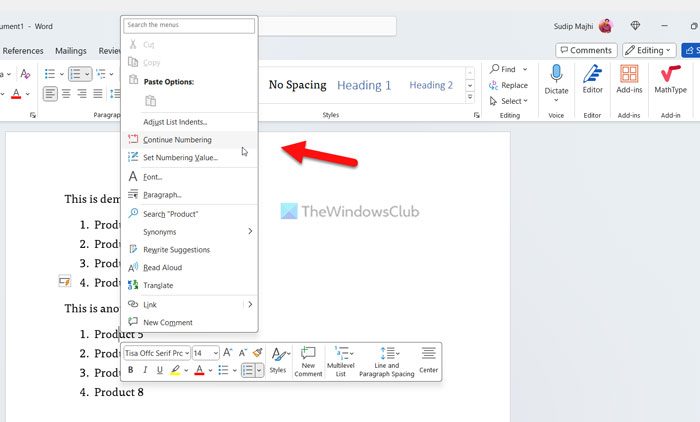The width and height of the screenshot is (700, 422).
Task: Click the Comments button
Action: coord(586,50)
